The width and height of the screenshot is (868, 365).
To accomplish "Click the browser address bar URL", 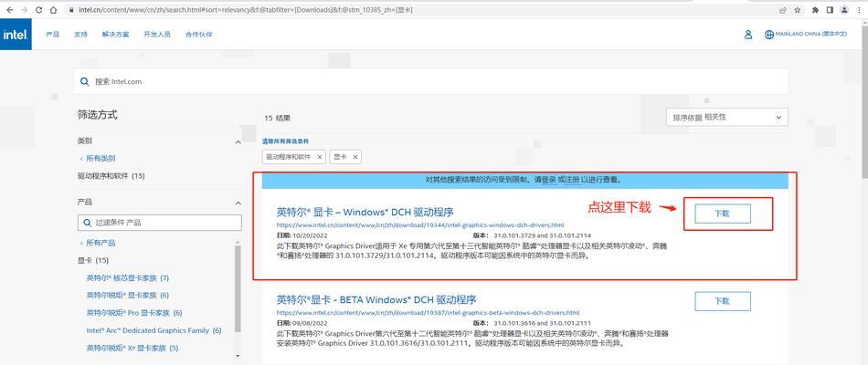I will pyautogui.click(x=244, y=10).
